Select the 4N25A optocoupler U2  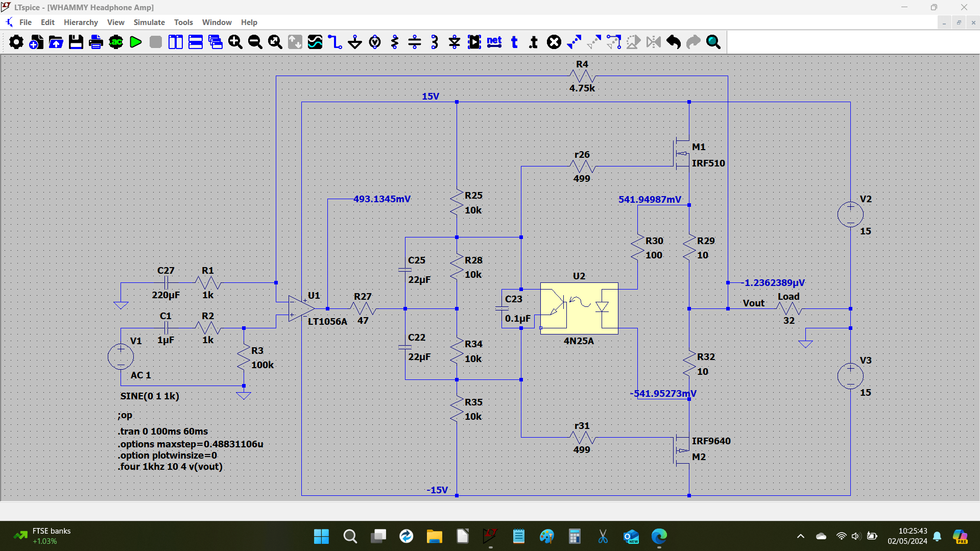click(x=579, y=308)
